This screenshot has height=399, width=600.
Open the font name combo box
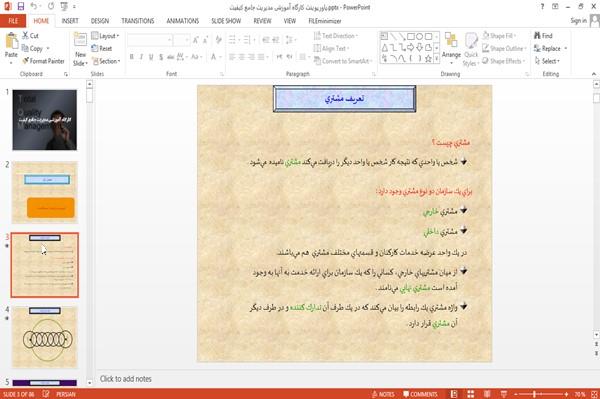tap(150, 40)
